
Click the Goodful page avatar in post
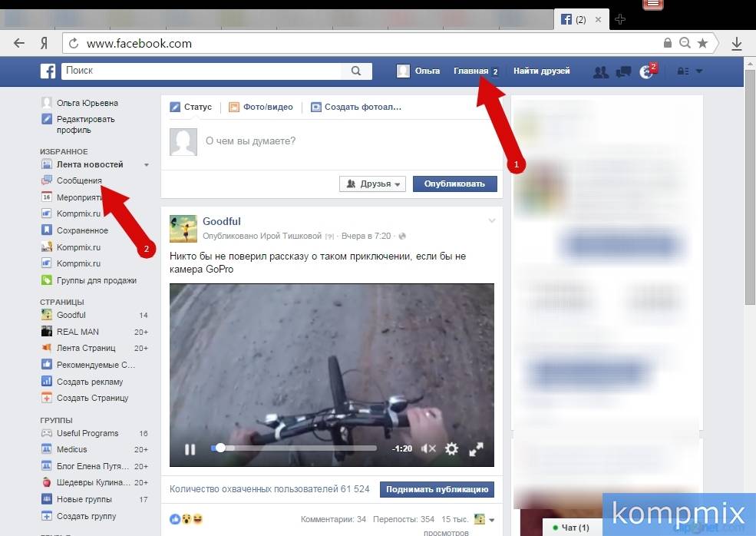coord(183,229)
